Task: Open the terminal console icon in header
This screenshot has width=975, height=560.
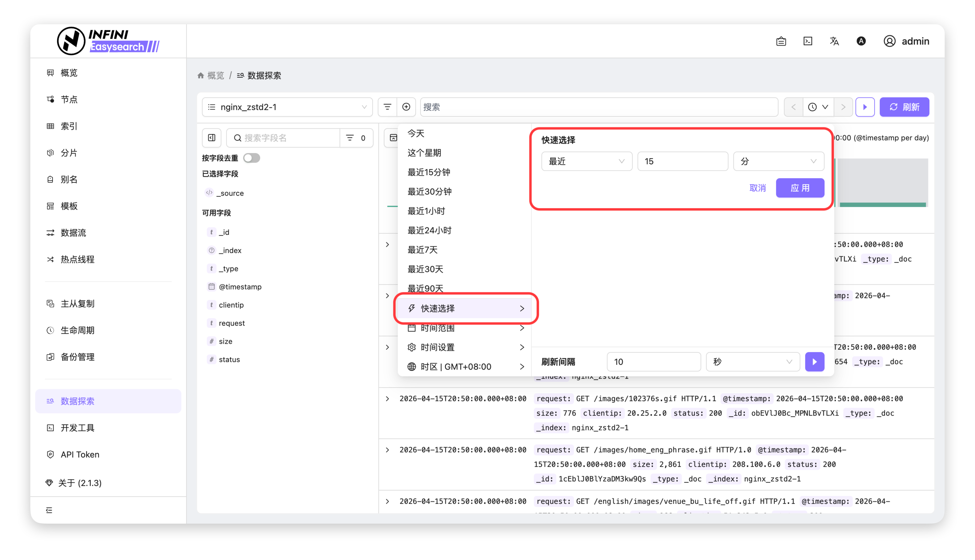Action: coord(808,41)
